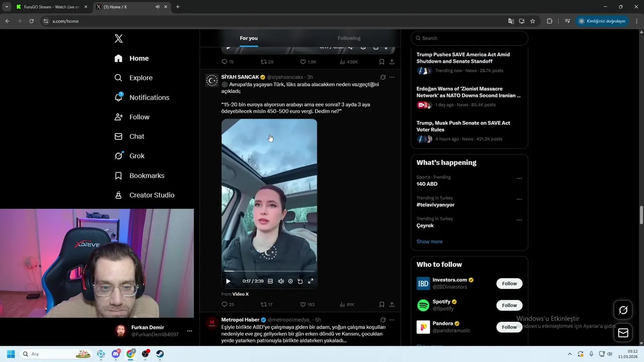The image size is (644, 362).
Task: Enter fullscreen on the video
Action: (310, 282)
